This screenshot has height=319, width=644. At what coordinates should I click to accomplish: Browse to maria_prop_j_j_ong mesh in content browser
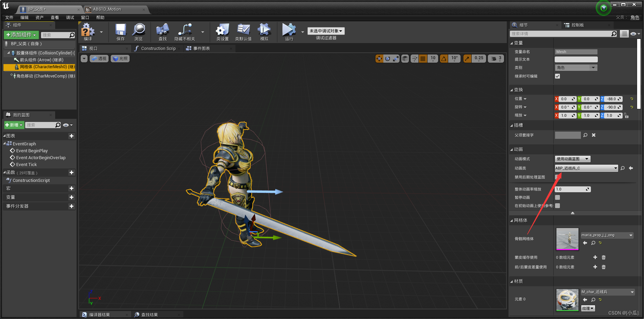tap(593, 243)
